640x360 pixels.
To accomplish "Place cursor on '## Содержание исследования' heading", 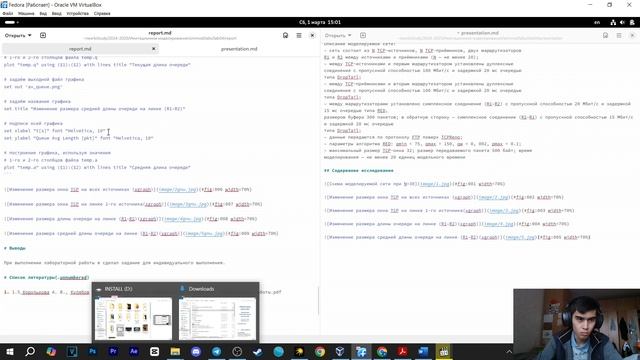I will coord(359,171).
